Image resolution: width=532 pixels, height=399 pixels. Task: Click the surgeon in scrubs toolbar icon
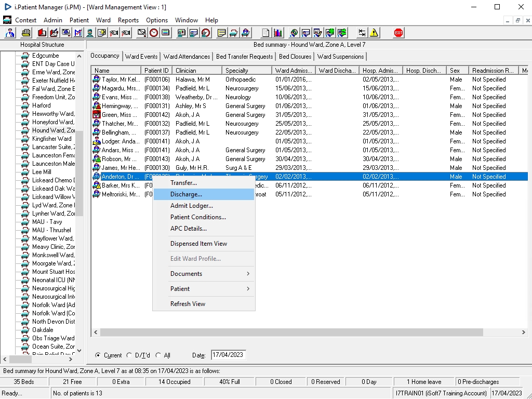pos(89,33)
